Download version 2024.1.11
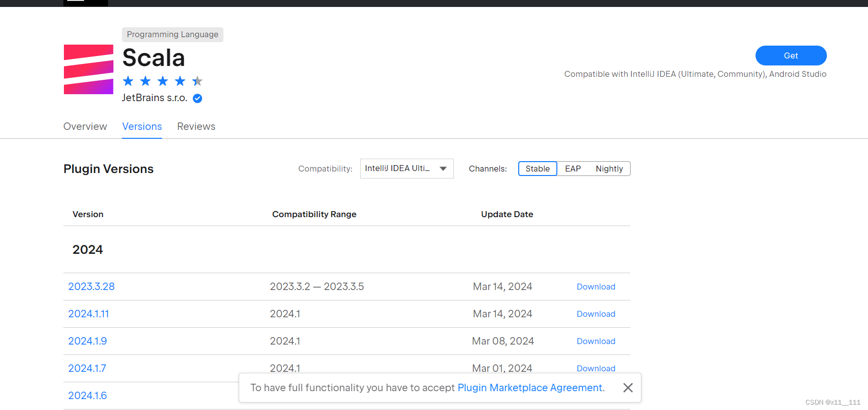The image size is (868, 410). (x=596, y=314)
